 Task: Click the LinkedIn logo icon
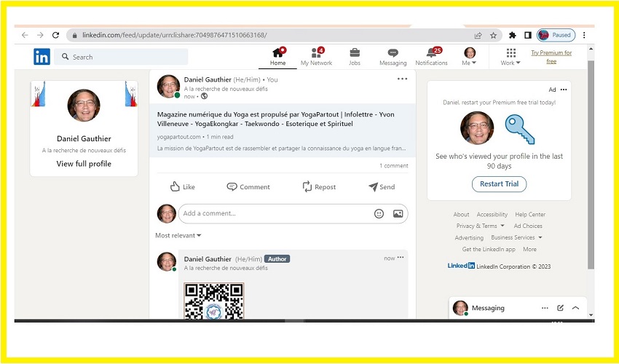coord(42,57)
